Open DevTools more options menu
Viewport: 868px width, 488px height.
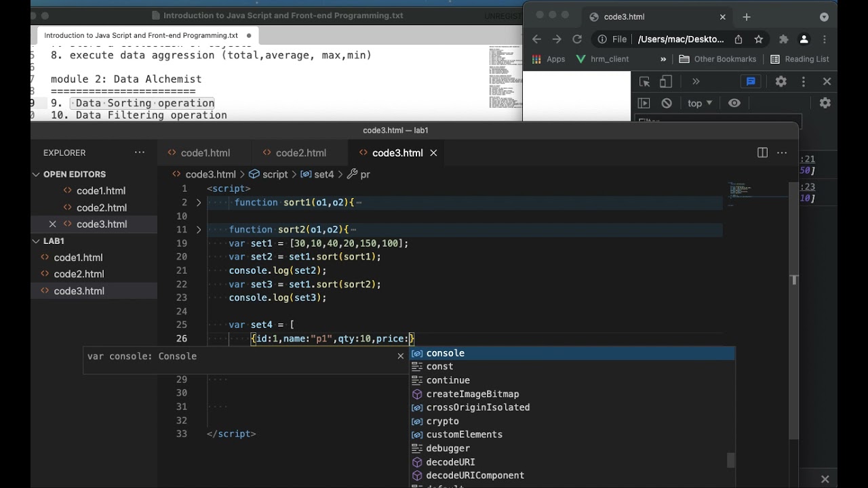[804, 81]
